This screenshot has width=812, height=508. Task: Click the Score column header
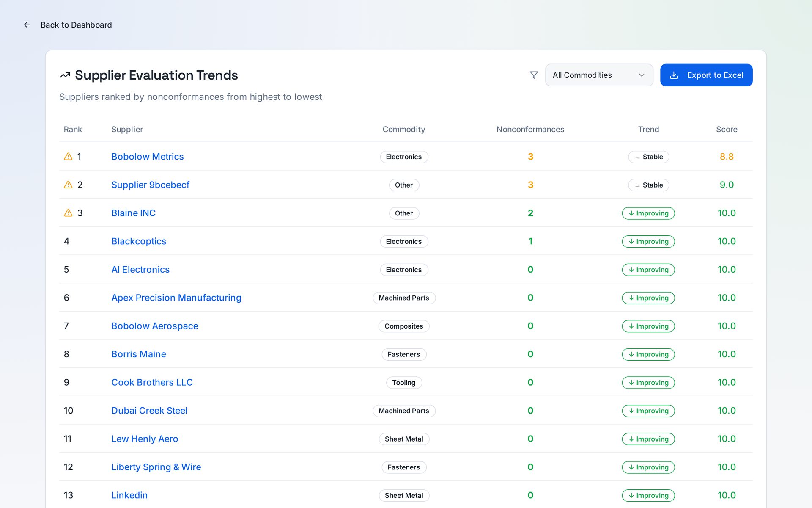click(727, 129)
